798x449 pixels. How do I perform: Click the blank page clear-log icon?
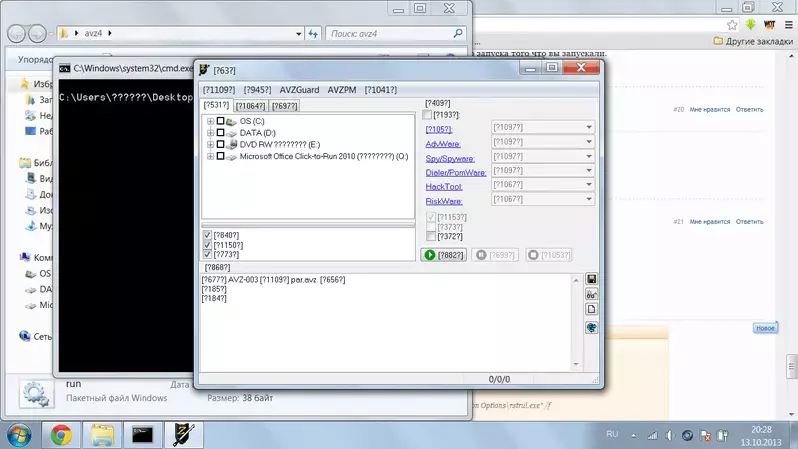(591, 310)
